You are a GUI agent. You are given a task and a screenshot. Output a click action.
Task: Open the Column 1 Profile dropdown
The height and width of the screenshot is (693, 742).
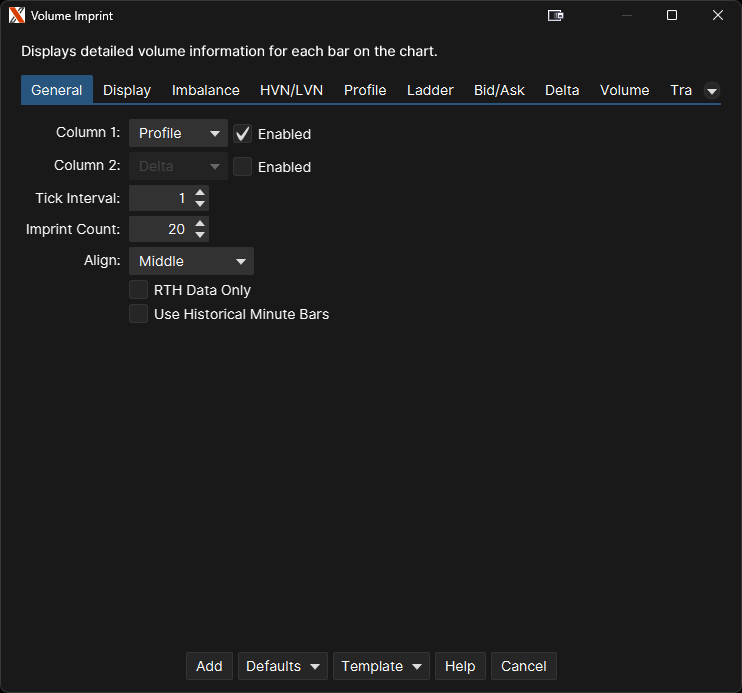tap(178, 133)
